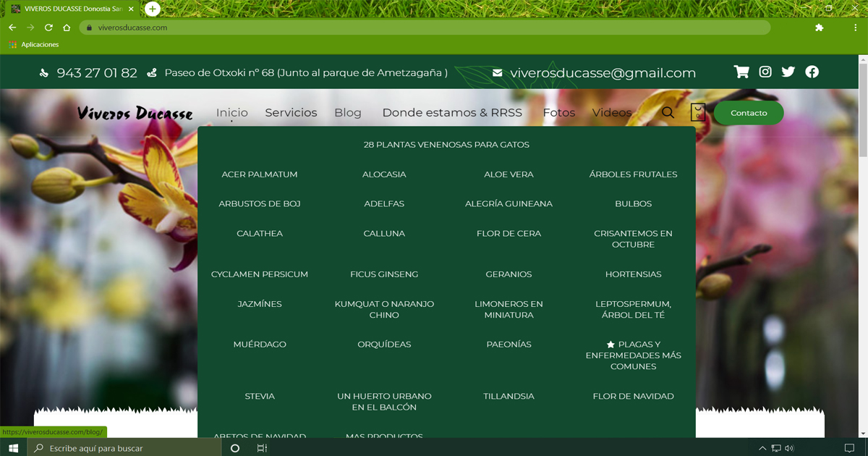
Task: Select Ficus Ginseng entry
Action: coord(384,274)
